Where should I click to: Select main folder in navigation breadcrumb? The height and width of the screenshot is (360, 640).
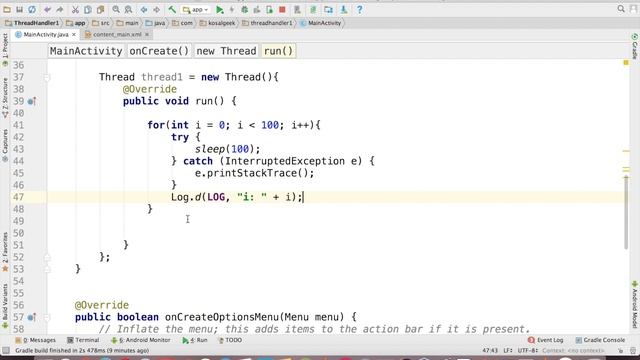coord(128,23)
